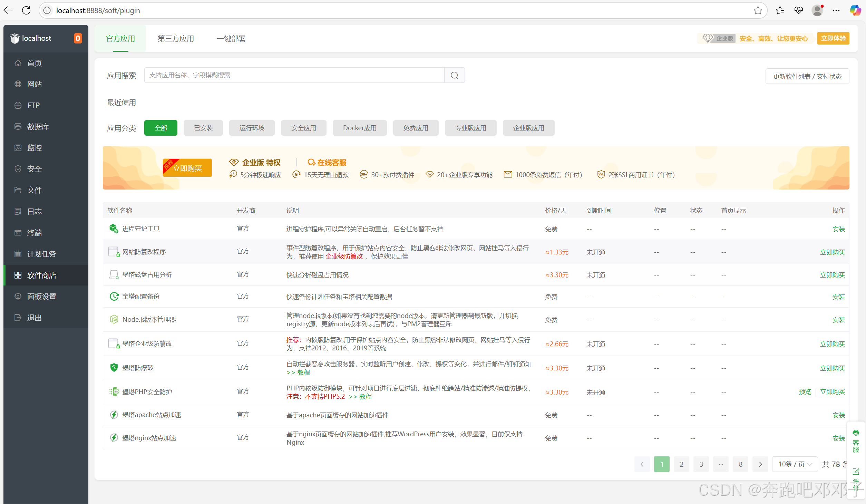Viewport: 866px width, 504px height.
Task: Go to page 8 of list
Action: click(x=740, y=464)
